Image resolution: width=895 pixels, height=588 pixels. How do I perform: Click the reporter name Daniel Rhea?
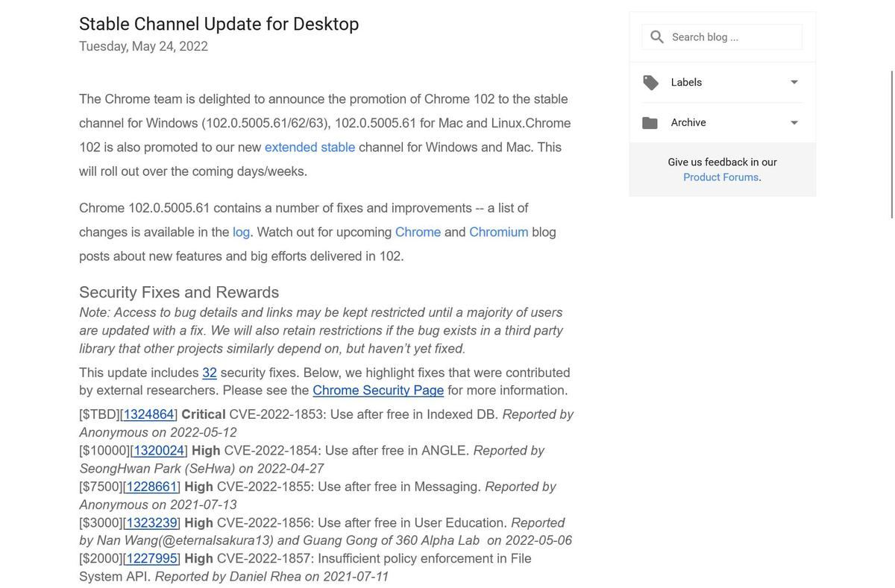tap(264, 577)
